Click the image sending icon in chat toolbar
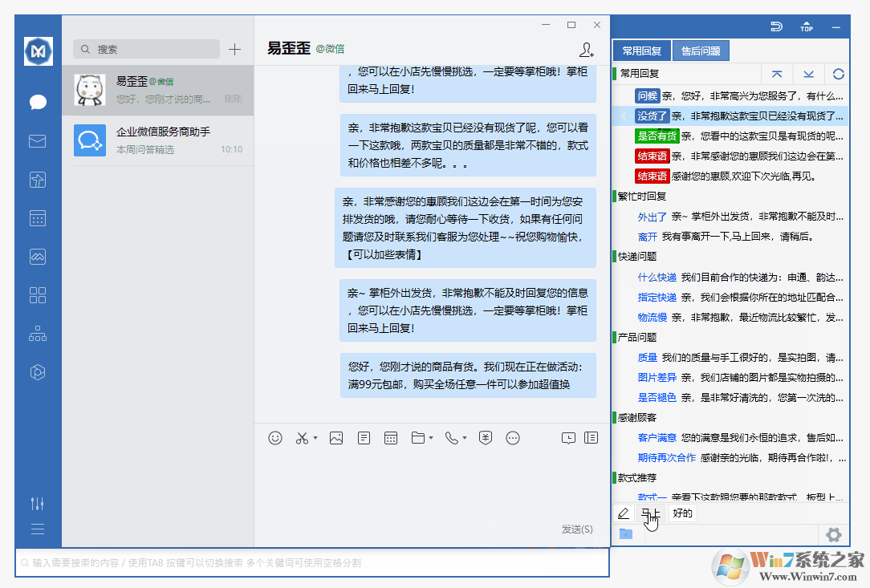870x588 pixels. click(x=336, y=438)
